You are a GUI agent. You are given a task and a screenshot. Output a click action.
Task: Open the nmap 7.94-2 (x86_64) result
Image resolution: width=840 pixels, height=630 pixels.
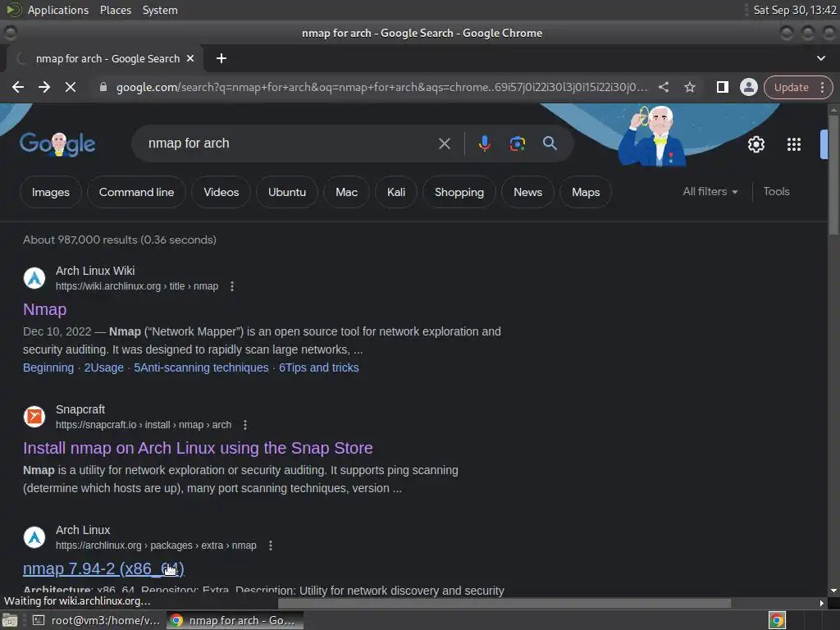[103, 568]
